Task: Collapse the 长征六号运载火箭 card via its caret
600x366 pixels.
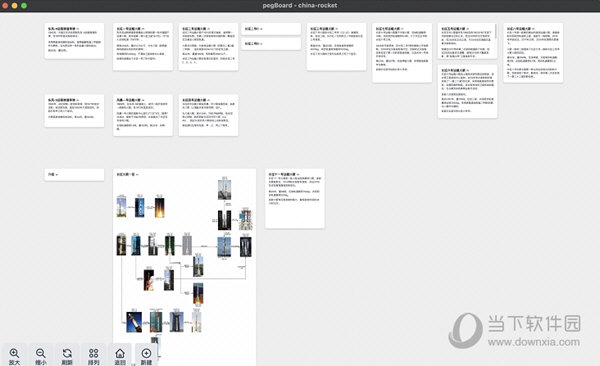Action: tap(468, 70)
